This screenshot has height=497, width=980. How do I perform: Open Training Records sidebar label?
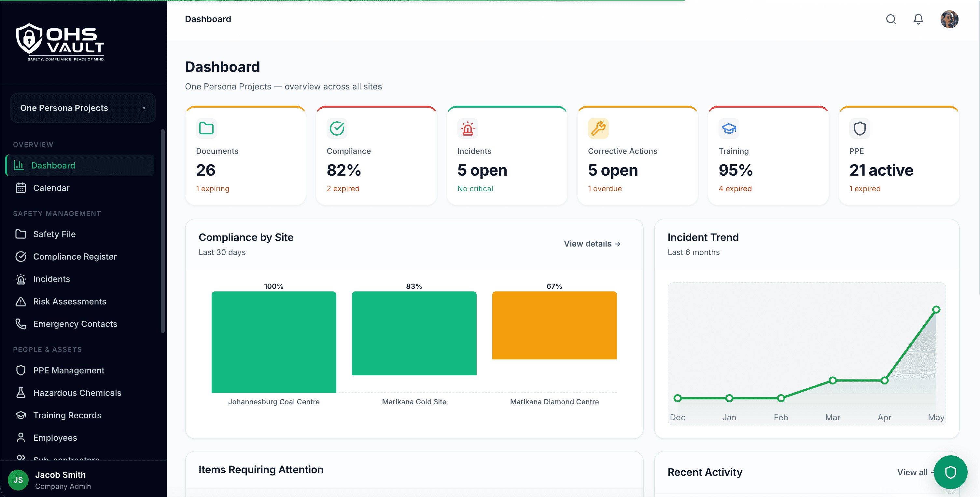pyautogui.click(x=67, y=415)
